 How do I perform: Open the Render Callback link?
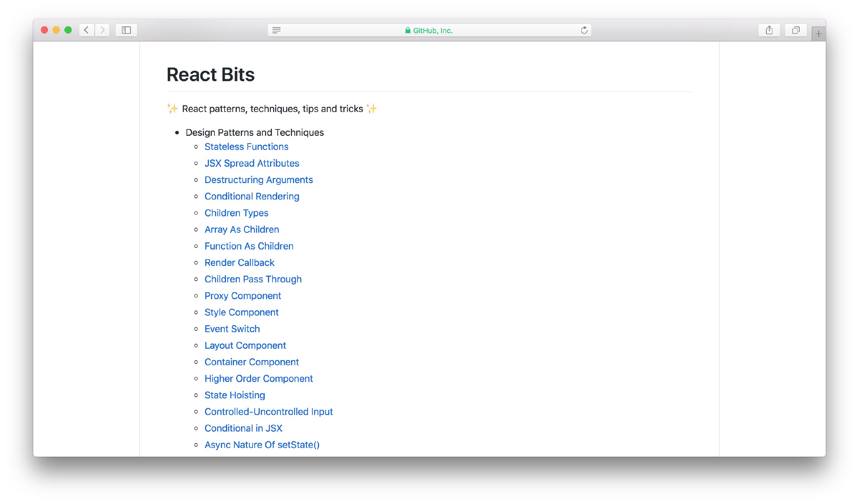[x=239, y=263]
